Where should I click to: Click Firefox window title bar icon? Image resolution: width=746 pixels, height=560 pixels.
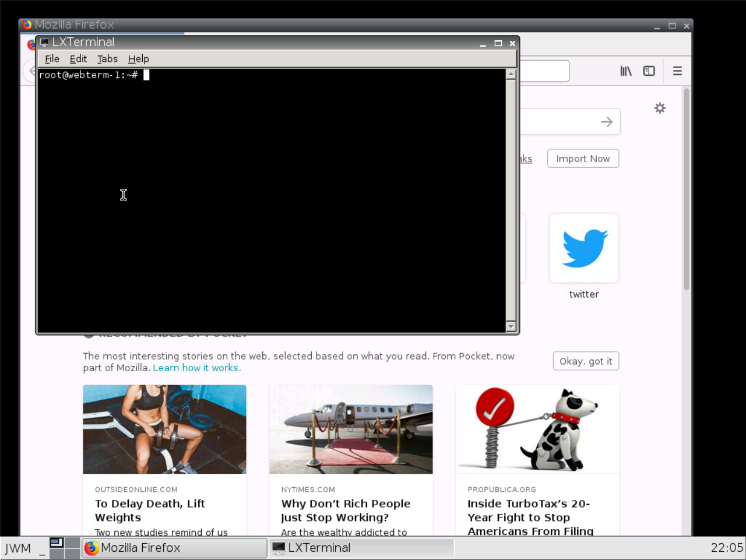pyautogui.click(x=27, y=24)
